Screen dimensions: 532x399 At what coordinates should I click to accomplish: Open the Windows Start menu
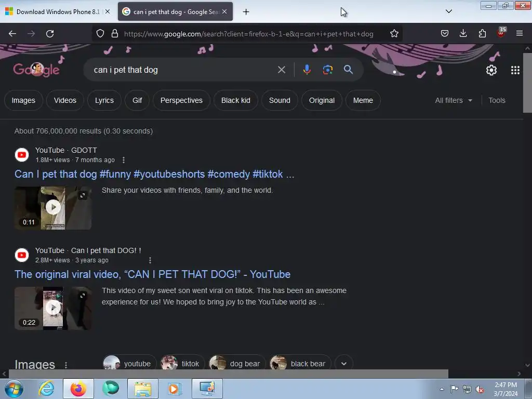point(14,389)
